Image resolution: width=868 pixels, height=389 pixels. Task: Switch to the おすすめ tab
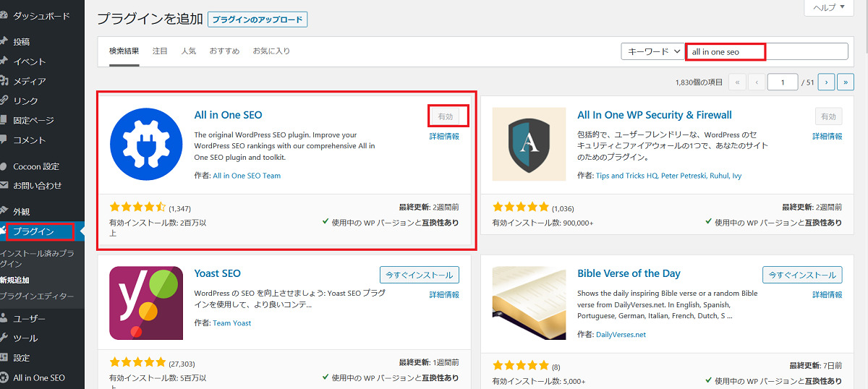(224, 51)
